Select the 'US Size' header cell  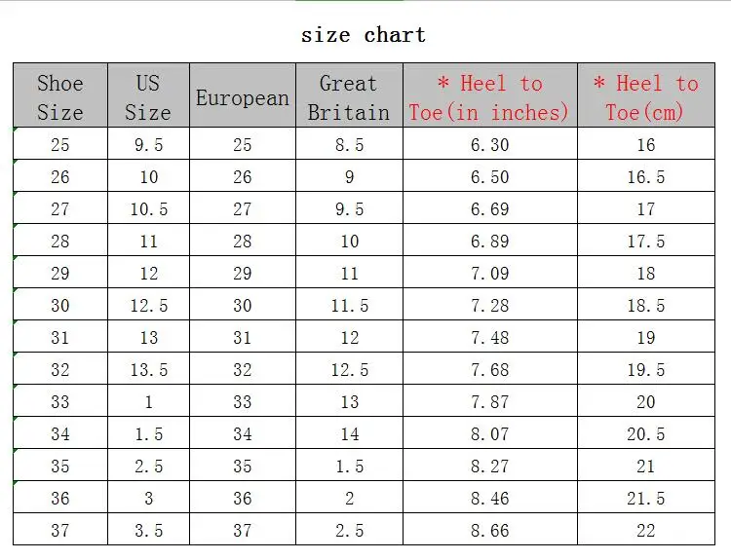(x=149, y=95)
